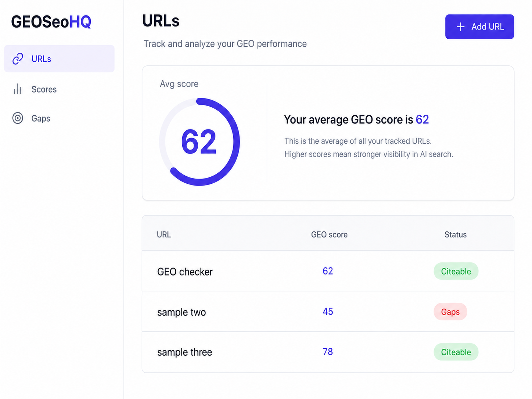Click the Add URL button
The image size is (532, 399).
point(479,27)
